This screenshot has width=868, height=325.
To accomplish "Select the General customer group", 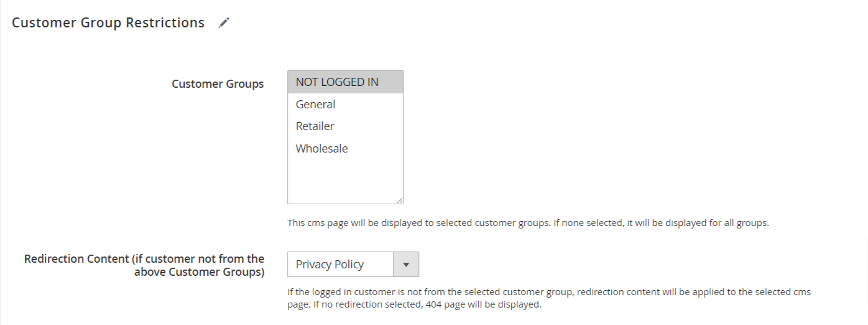I will click(x=345, y=104).
